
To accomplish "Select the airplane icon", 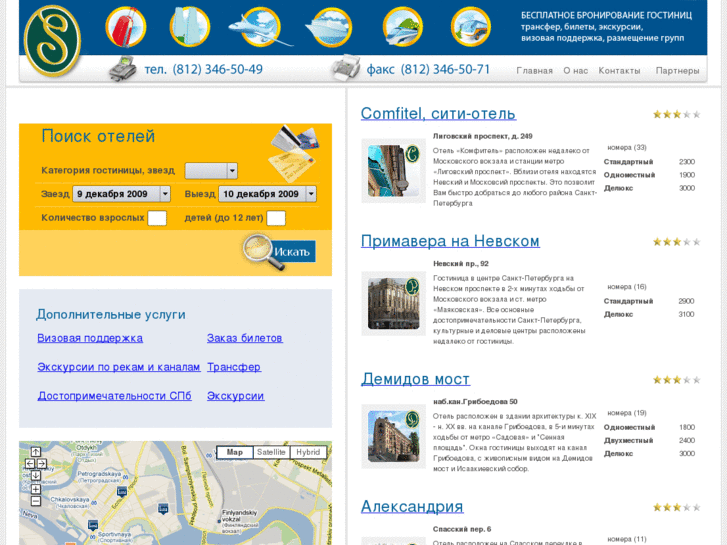I will pyautogui.click(x=260, y=27).
